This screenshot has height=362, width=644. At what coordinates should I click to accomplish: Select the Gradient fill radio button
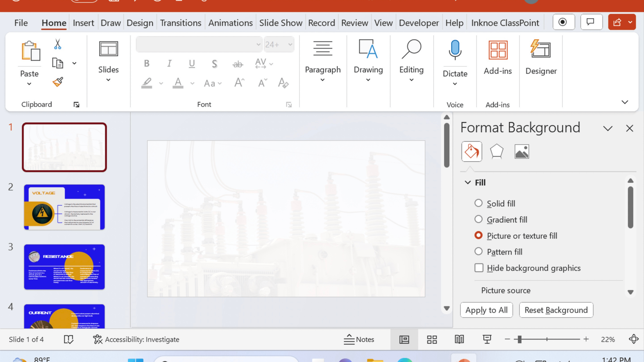478,219
